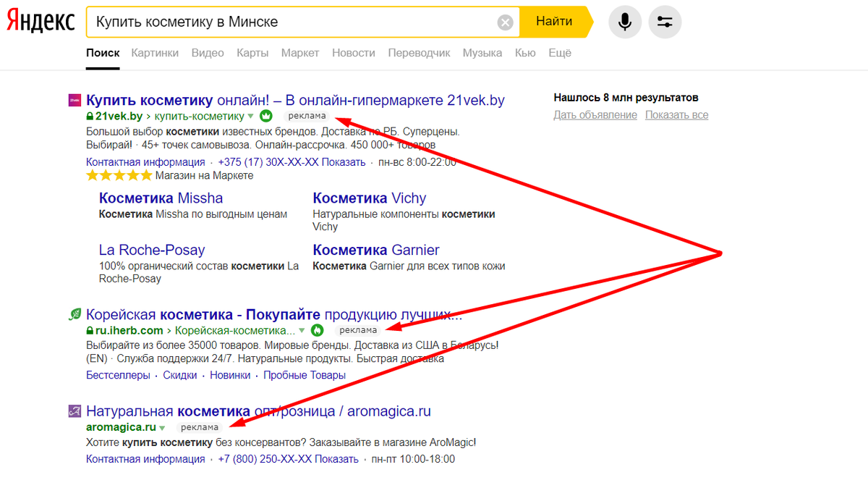Viewport: 868px width, 480px height.
Task: Click the five-star rating for the 21vek.by result
Action: [119, 176]
